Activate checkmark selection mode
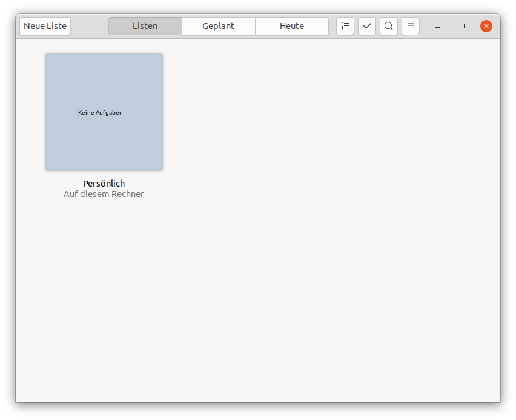This screenshot has height=420, width=516. pos(367,26)
